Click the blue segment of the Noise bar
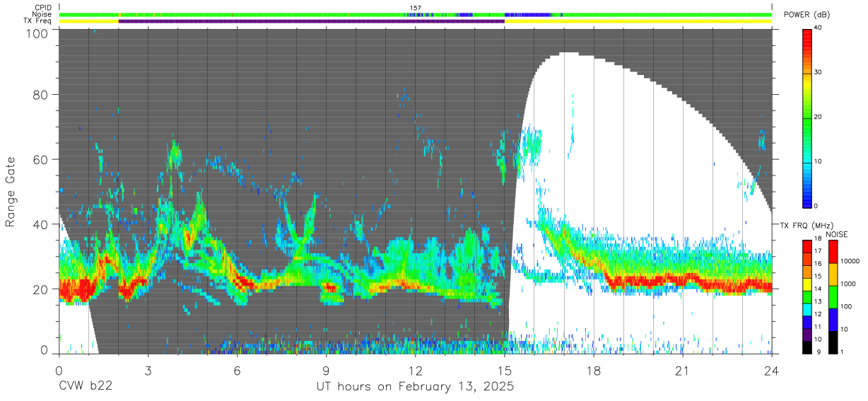The height and width of the screenshot is (401, 868). tap(528, 14)
